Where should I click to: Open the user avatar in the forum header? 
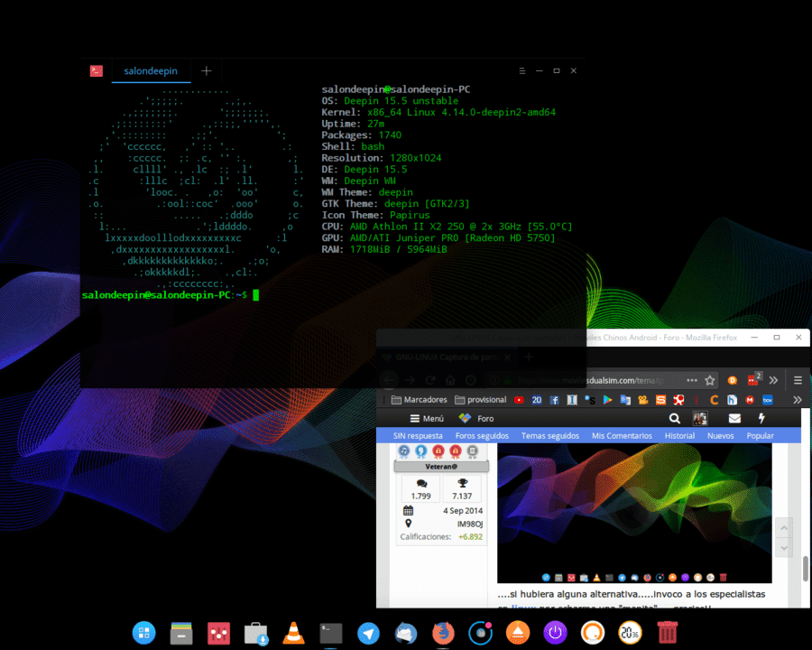click(700, 418)
